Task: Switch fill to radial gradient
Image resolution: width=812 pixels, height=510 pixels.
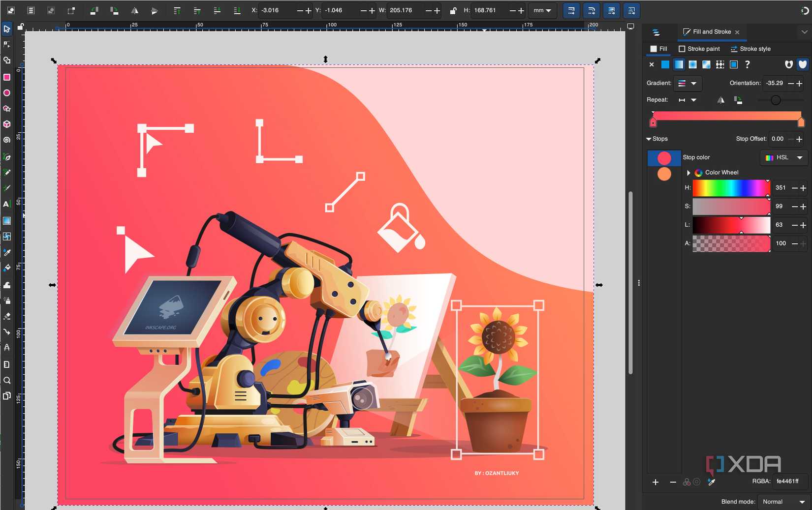Action: tap(692, 64)
